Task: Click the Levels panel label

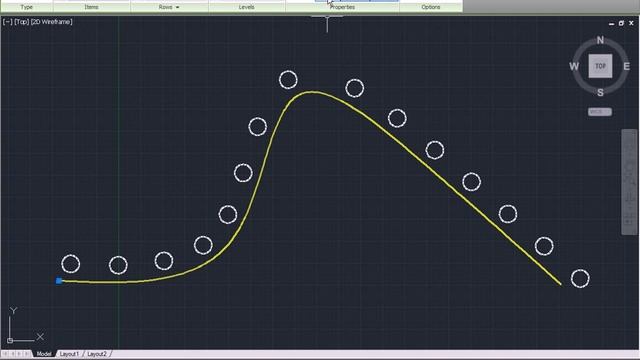Action: point(246,7)
